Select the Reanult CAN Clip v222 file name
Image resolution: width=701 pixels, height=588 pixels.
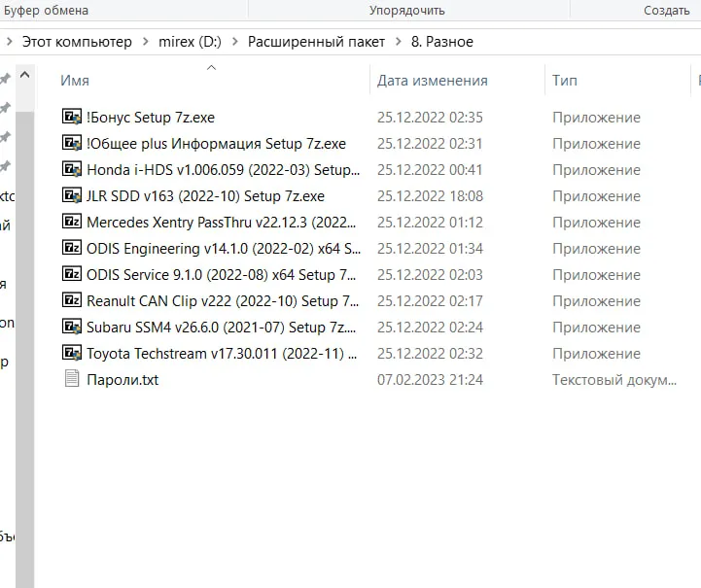pos(223,301)
